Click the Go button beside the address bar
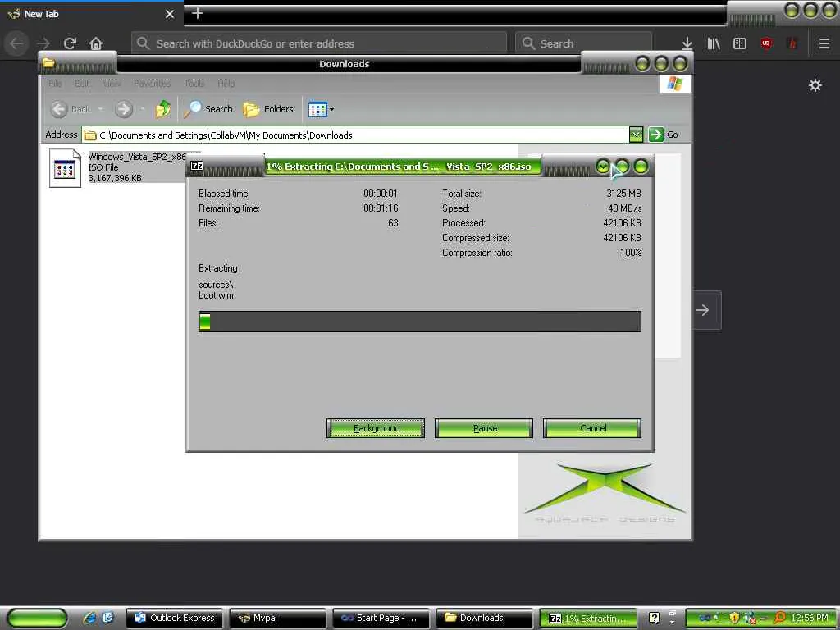Viewport: 840px width, 630px height. click(663, 135)
